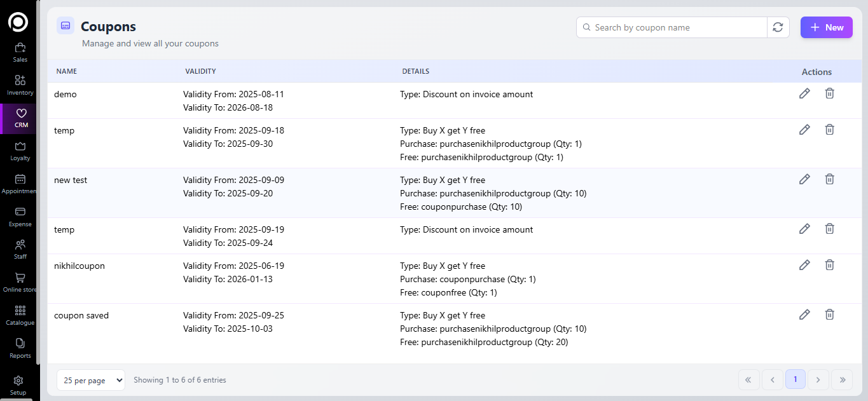Delete the nikhilcoupon coupon via trash icon
The height and width of the screenshot is (401, 868).
829,265
